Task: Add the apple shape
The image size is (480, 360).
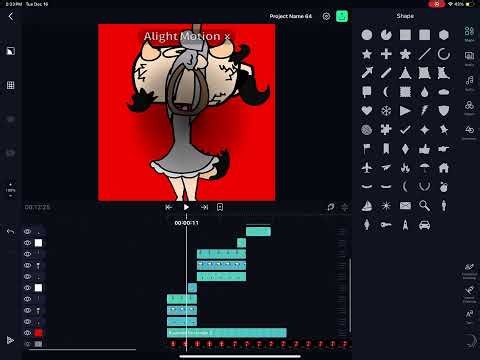Action: (x=444, y=187)
